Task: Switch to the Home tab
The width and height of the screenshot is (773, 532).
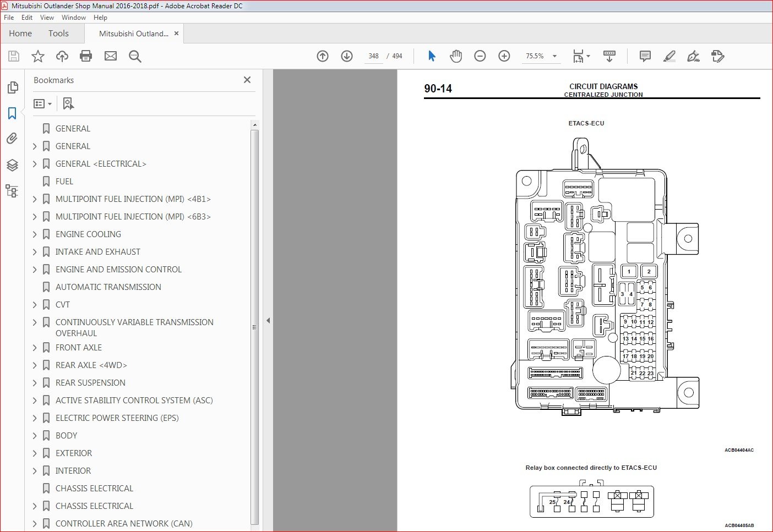Action: pos(20,34)
